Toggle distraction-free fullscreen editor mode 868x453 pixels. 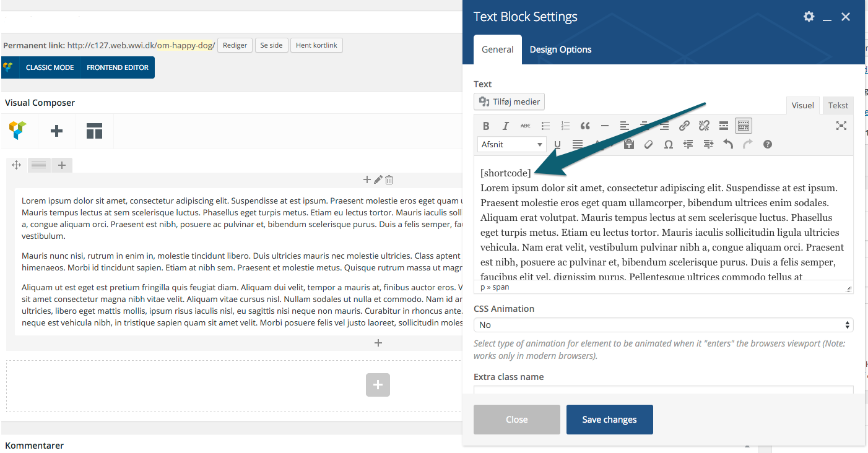(841, 126)
